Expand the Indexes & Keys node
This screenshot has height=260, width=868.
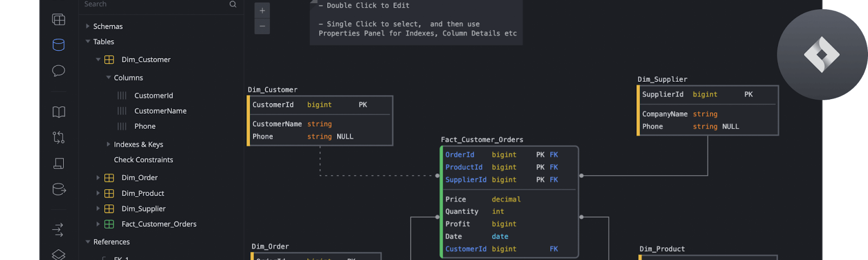[x=108, y=144]
